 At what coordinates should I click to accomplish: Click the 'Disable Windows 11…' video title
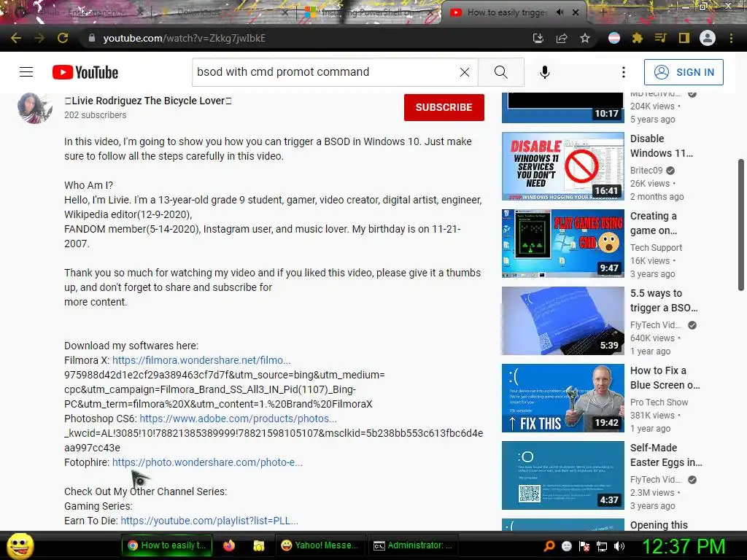pyautogui.click(x=662, y=146)
